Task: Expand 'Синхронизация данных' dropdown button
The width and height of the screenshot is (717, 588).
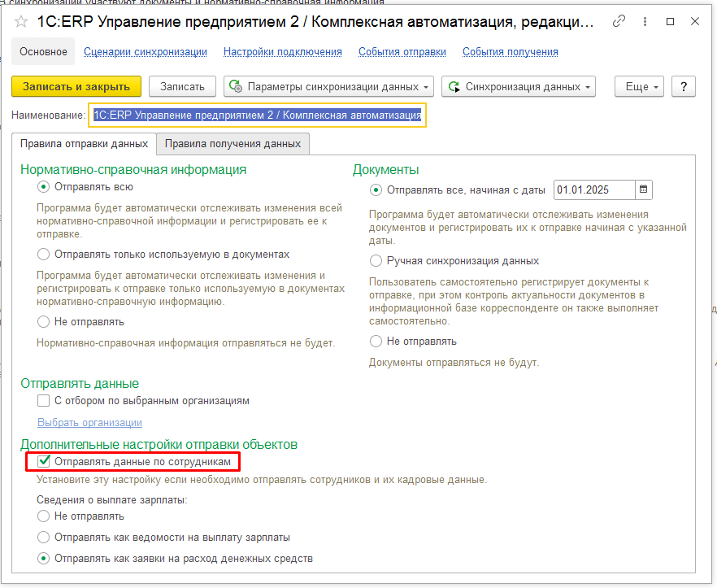Action: click(x=519, y=86)
